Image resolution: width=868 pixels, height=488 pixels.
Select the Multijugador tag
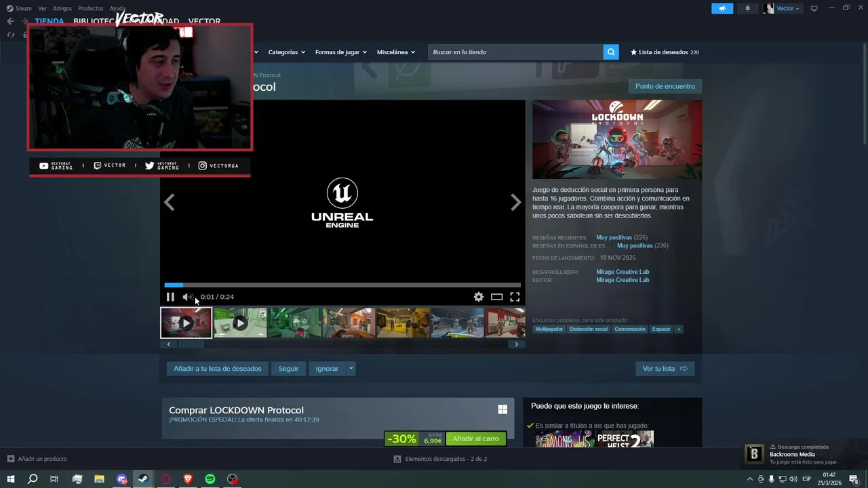(549, 329)
